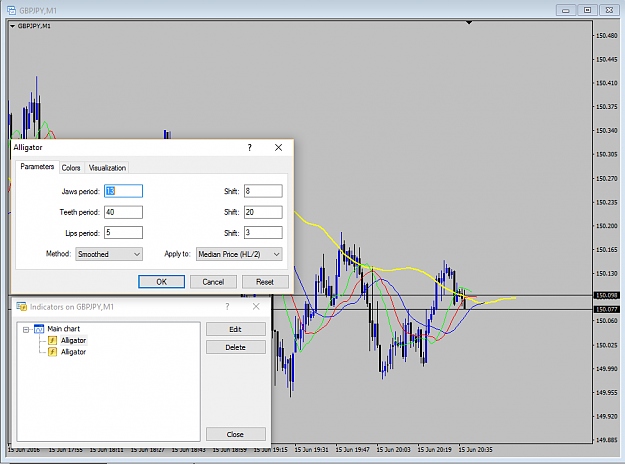Click the Close button in Indicators dialog
Viewport: 625px width, 464px height.
point(236,434)
